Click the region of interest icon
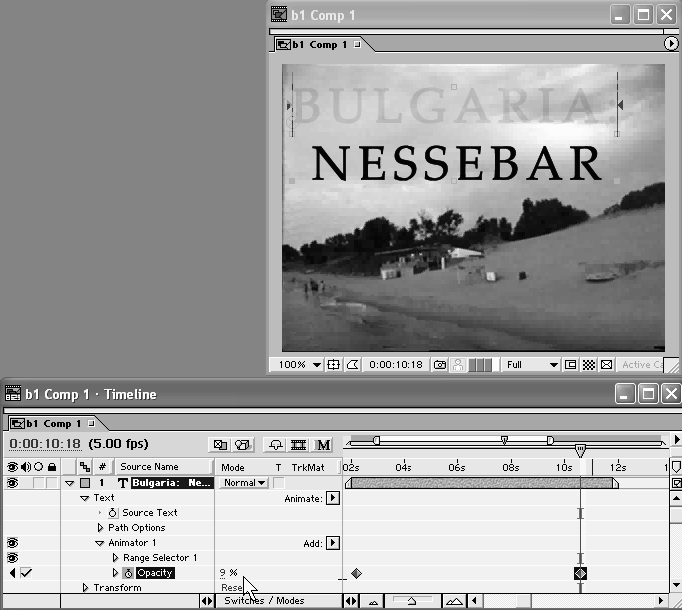This screenshot has width=682, height=610. [x=570, y=365]
